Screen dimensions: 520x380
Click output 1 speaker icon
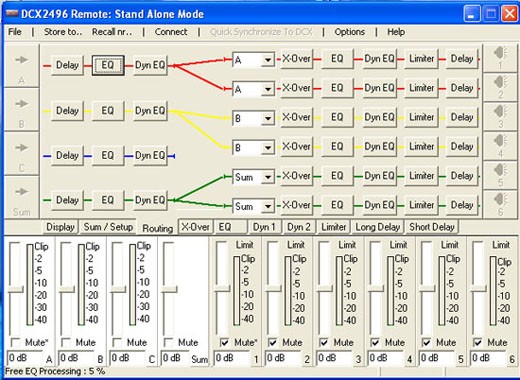[x=500, y=53]
